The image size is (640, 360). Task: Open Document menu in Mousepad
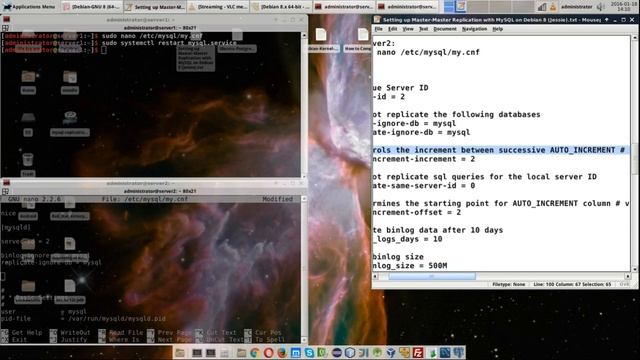coord(444,29)
